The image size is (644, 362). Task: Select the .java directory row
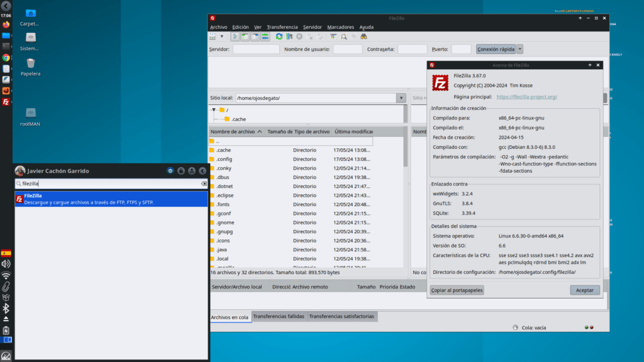point(291,250)
